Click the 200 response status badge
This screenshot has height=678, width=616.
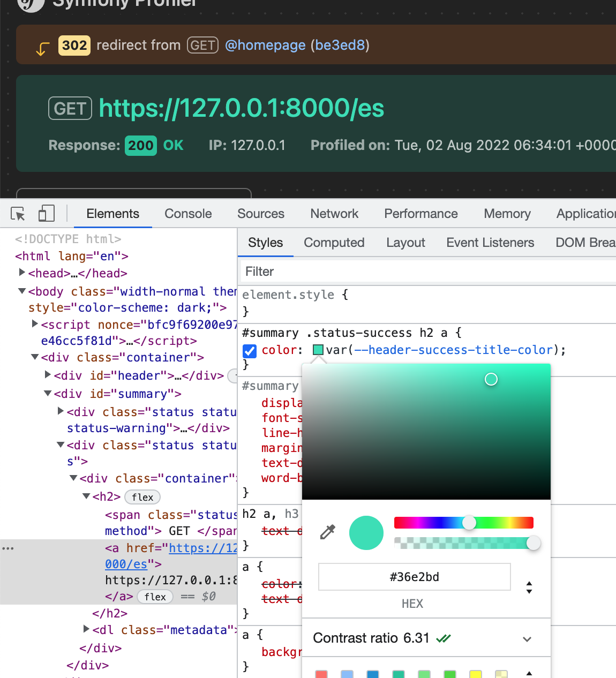(141, 146)
